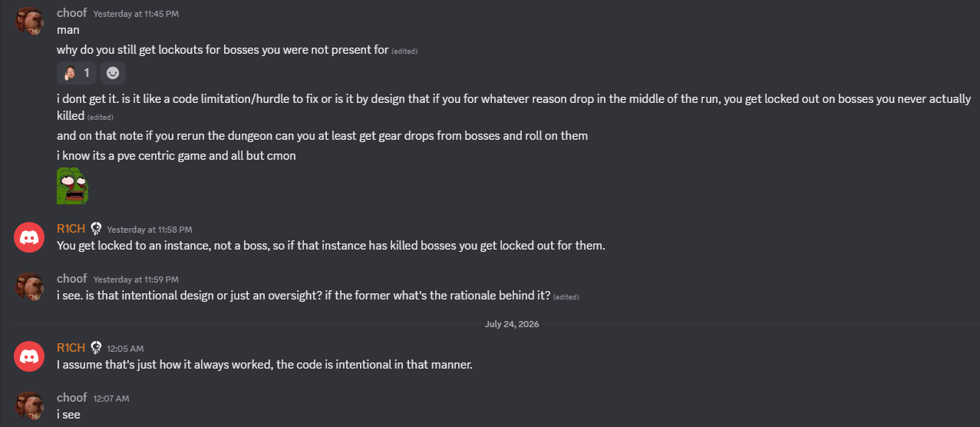
Task: Click R1CH username on the 12:05 AM message
Action: [71, 348]
